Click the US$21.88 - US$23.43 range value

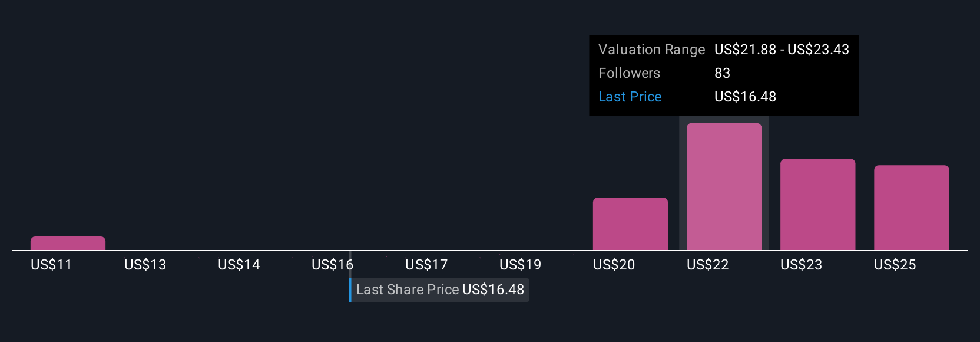(782, 50)
